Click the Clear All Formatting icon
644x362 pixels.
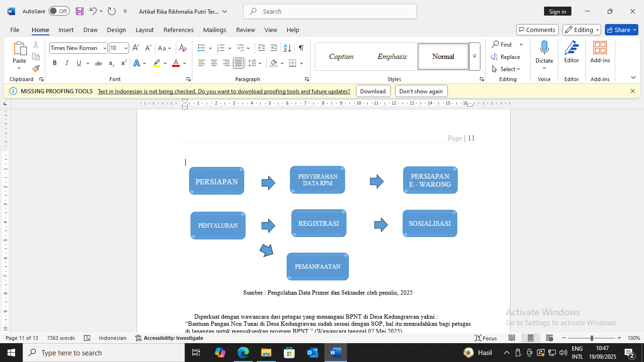coord(183,48)
